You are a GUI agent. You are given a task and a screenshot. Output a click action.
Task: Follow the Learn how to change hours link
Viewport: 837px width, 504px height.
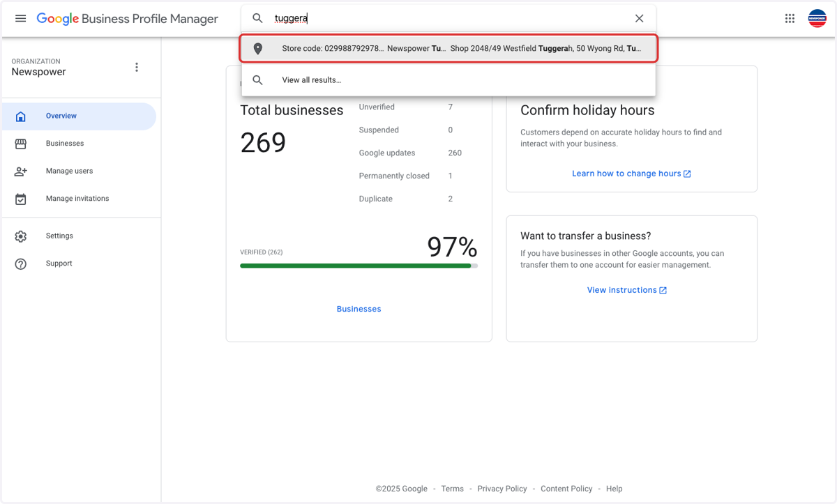pos(631,174)
